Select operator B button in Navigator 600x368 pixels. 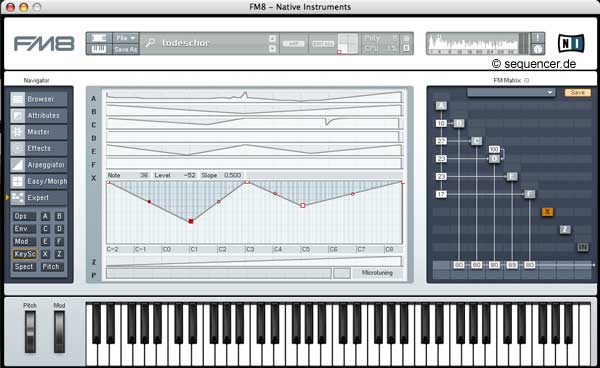[x=59, y=216]
